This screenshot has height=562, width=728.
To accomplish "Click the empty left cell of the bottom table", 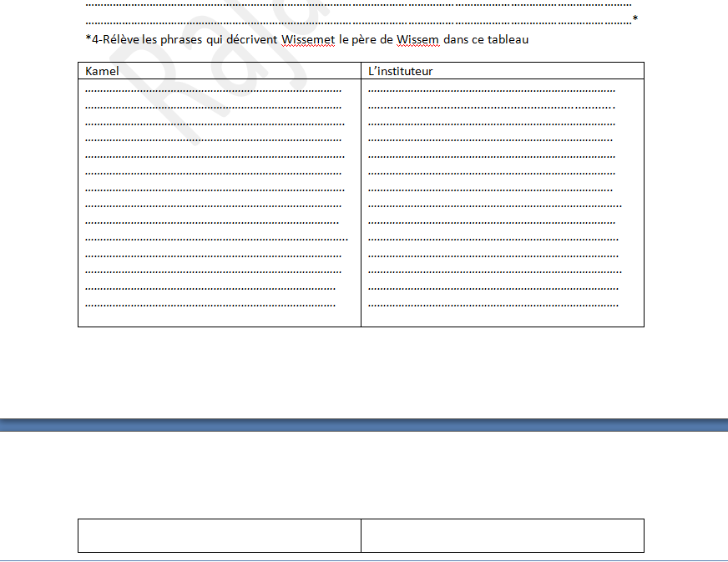I will pos(219,535).
